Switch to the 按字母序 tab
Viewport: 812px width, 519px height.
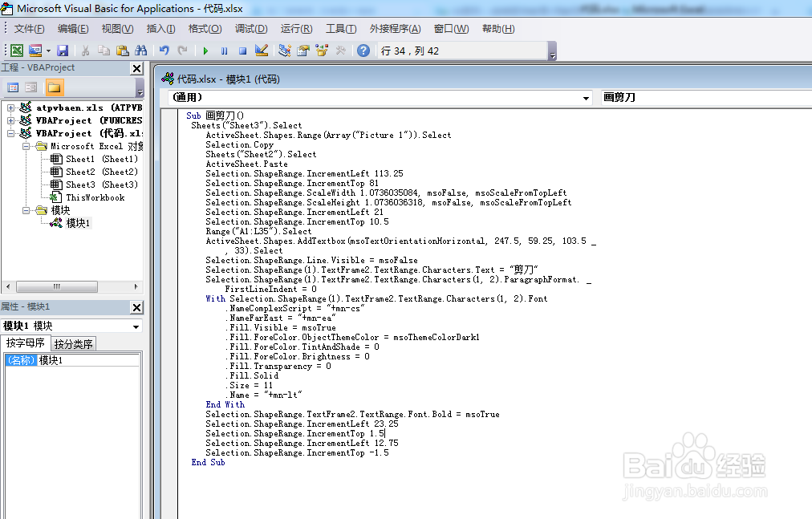(x=26, y=343)
